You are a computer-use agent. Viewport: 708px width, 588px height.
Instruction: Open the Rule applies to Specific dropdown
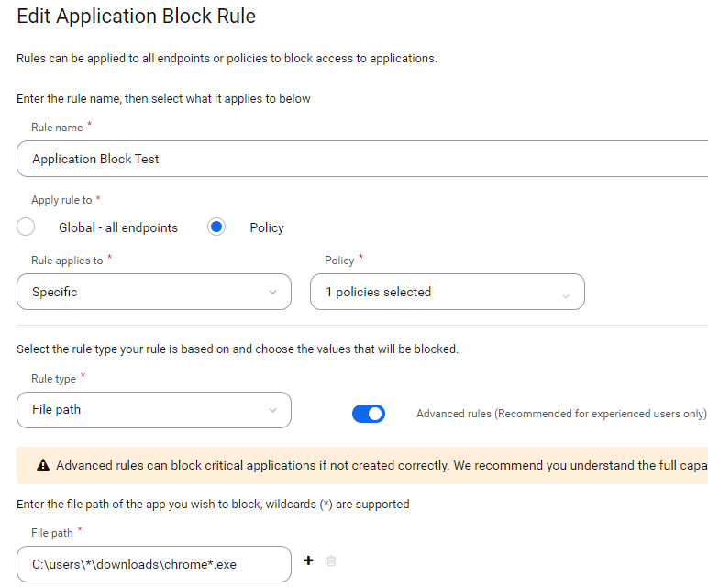click(154, 292)
